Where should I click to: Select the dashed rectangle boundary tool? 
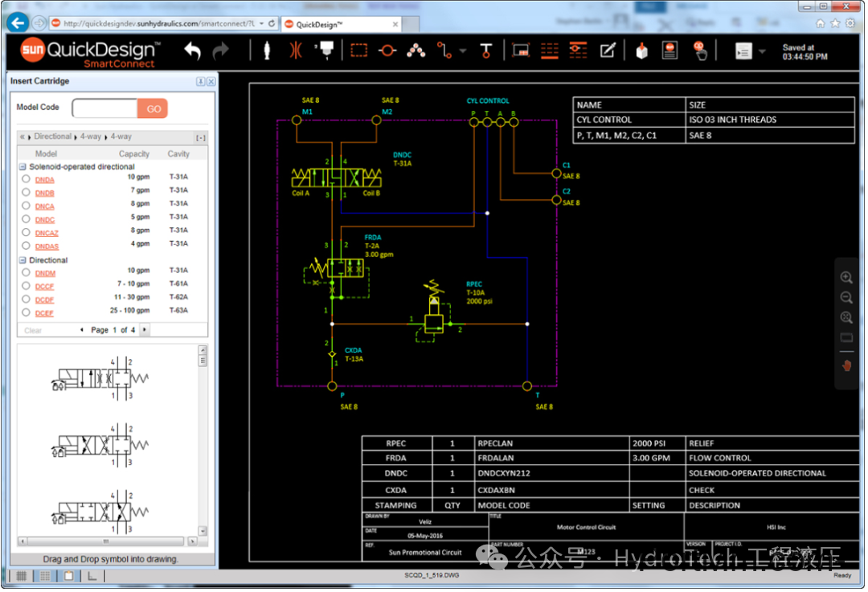(x=358, y=51)
